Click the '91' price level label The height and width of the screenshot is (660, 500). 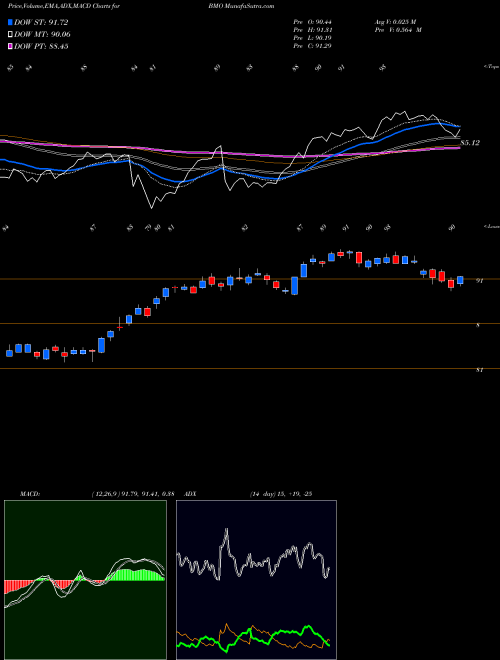pos(479,281)
